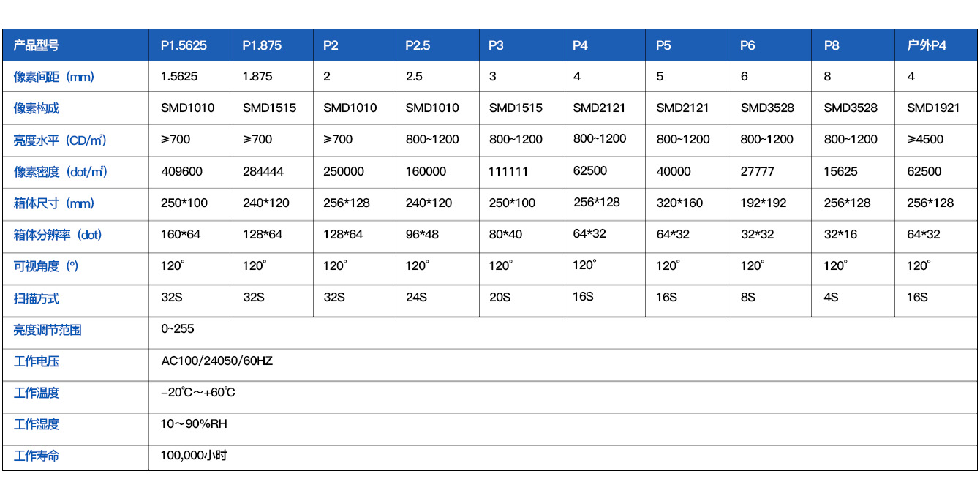The height and width of the screenshot is (501, 980).
Task: Click the P1.875 column header
Action: 262,45
